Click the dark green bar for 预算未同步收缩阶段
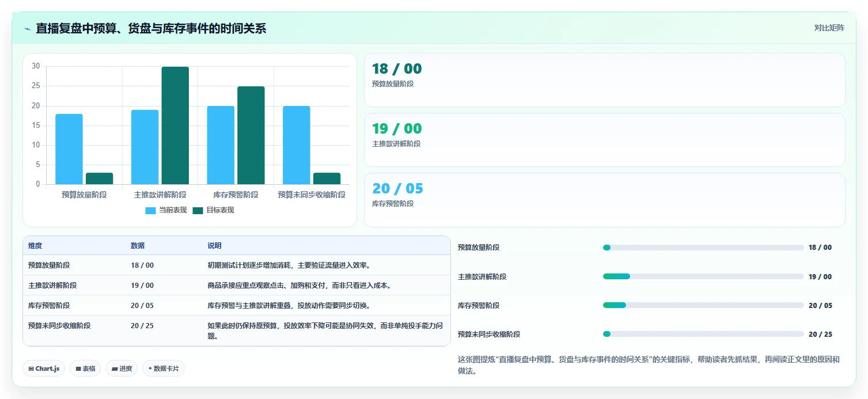This screenshot has height=399, width=868. tap(327, 178)
